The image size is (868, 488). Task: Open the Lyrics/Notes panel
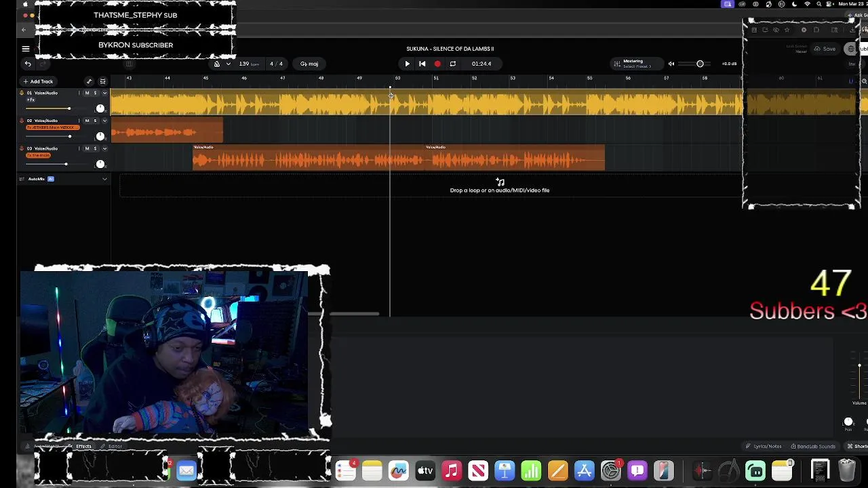tap(764, 446)
